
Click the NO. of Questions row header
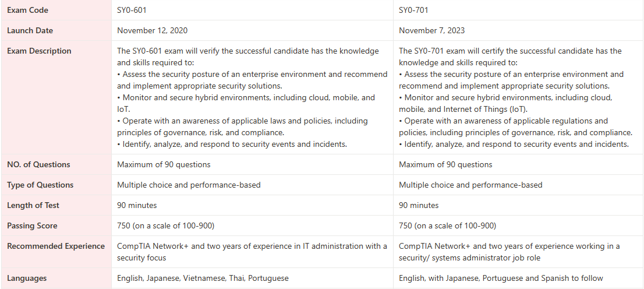click(38, 164)
